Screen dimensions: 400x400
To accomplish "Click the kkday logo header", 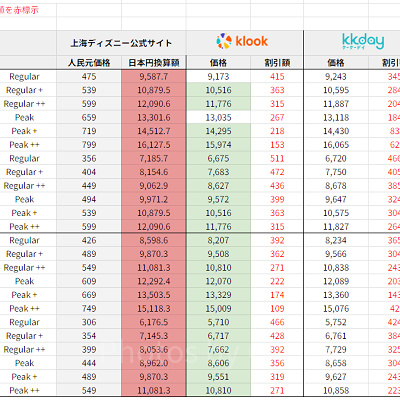I will (363, 42).
